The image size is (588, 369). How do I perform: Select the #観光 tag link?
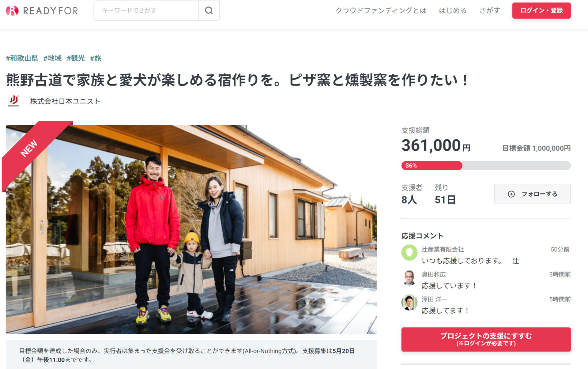click(x=76, y=58)
